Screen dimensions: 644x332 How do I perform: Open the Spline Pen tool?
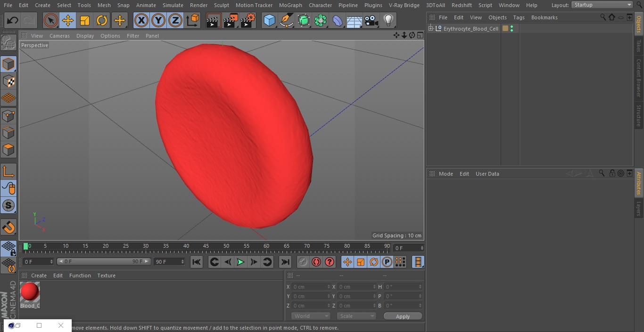[287, 21]
